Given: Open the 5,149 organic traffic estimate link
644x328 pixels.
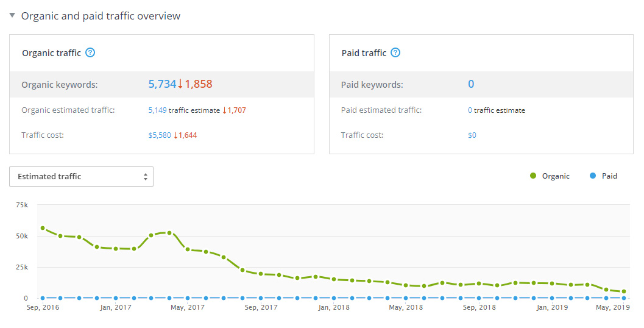Looking at the screenshot, I should 157,110.
